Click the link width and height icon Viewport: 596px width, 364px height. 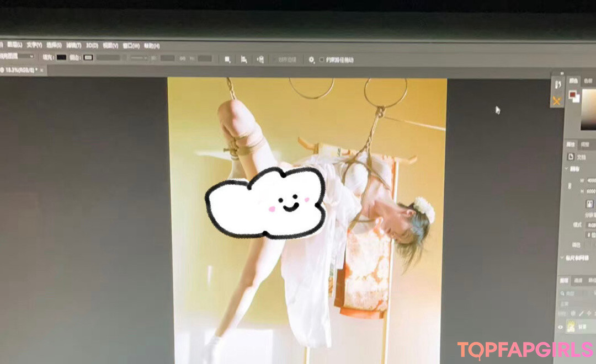tap(571, 185)
